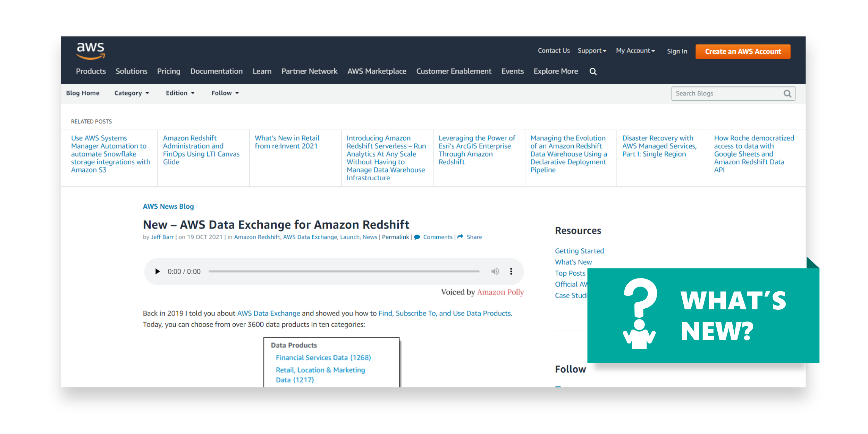Open the Partner Network menu
This screenshot has width=868, height=434.
[310, 71]
